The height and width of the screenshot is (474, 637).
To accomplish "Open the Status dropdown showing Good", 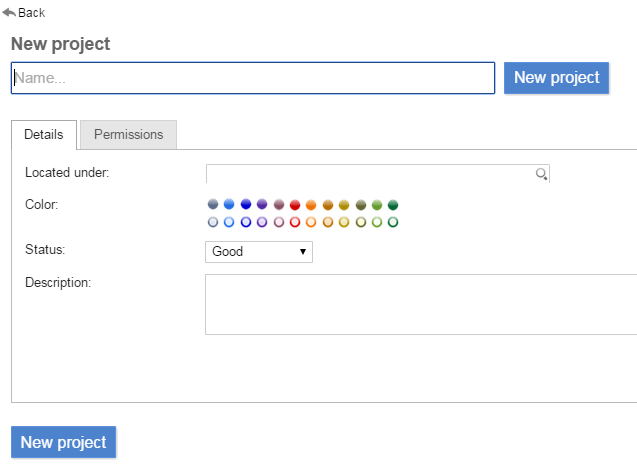I will pyautogui.click(x=259, y=252).
